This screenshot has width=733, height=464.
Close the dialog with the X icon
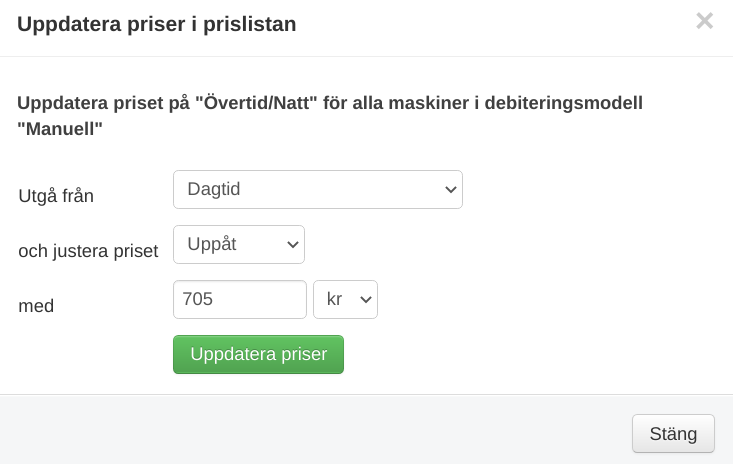tap(704, 21)
